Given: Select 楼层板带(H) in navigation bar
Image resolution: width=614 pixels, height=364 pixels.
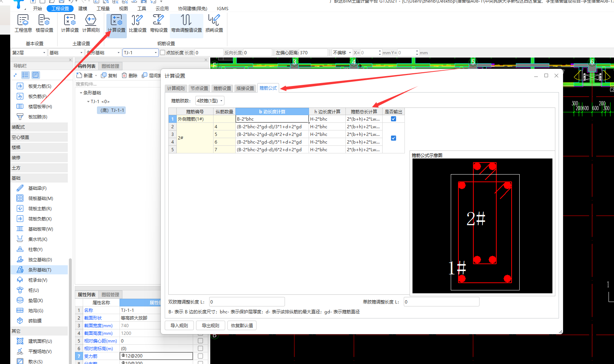Looking at the screenshot, I should click(x=40, y=107).
